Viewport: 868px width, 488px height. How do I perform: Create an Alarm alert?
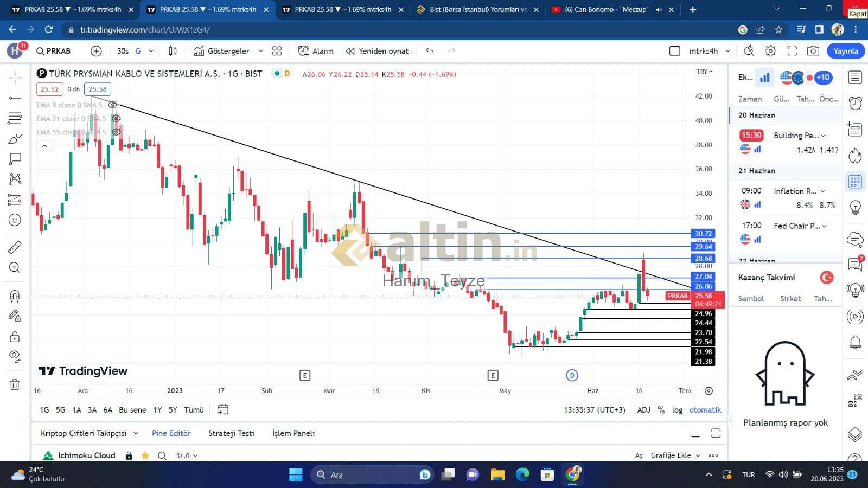[x=316, y=51]
